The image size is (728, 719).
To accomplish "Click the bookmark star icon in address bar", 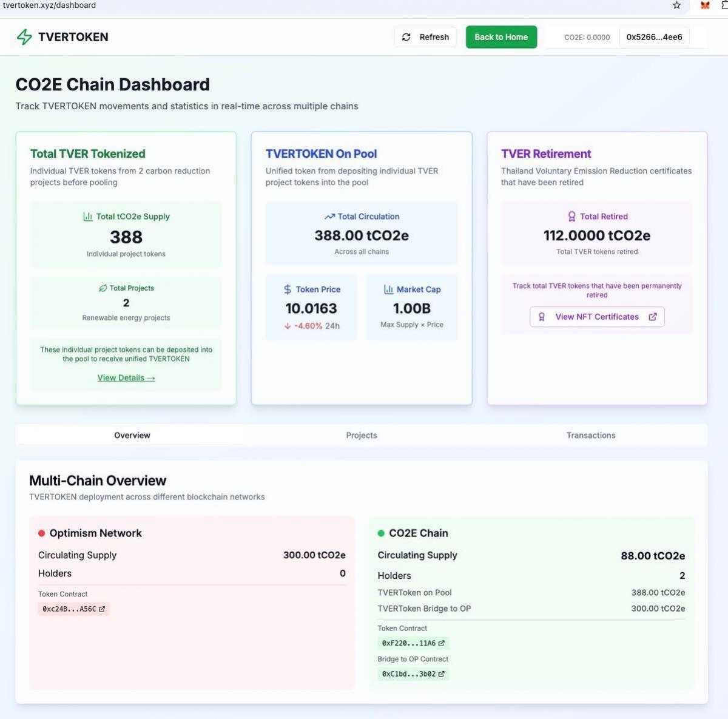I will tap(676, 5).
